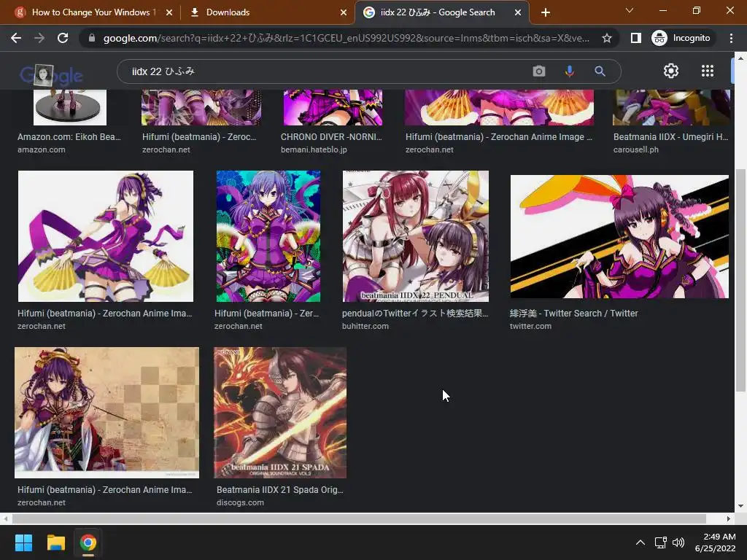The image size is (747, 560).
Task: Open the Amazon figure thumbnail image
Action: click(70, 108)
